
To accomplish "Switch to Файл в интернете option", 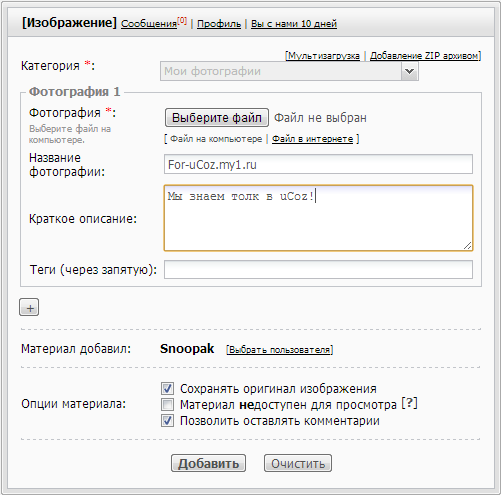I will point(313,139).
